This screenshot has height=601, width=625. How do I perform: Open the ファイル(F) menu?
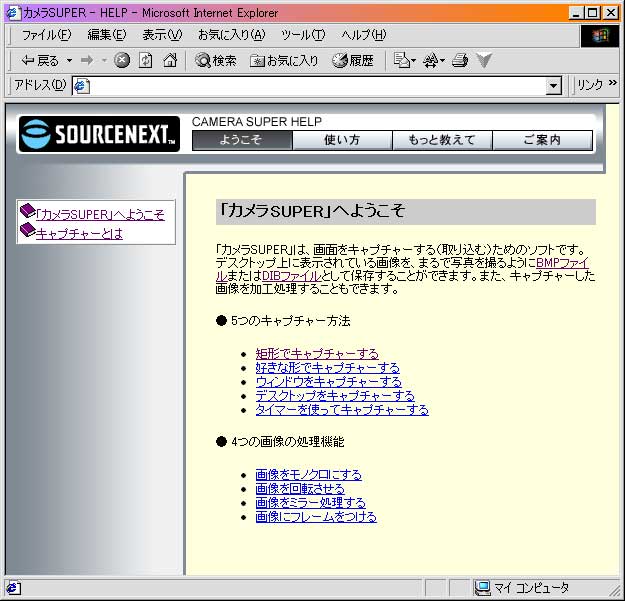(x=47, y=35)
